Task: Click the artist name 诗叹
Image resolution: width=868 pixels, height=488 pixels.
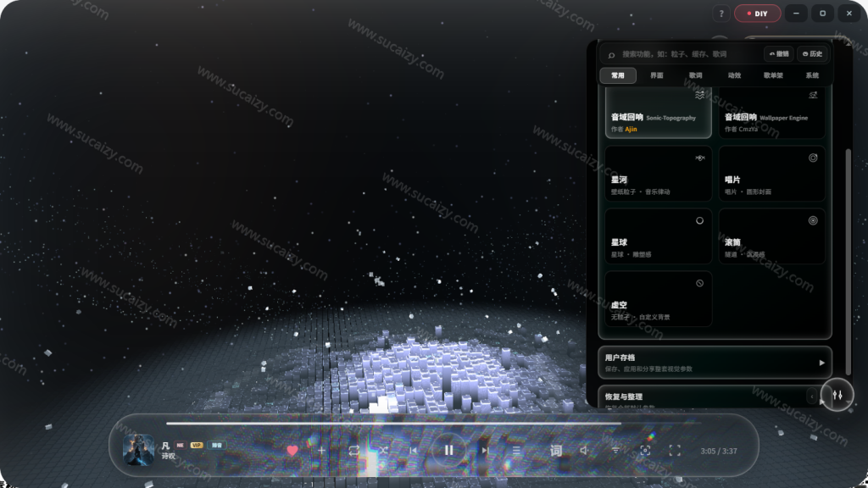Action: click(x=169, y=456)
